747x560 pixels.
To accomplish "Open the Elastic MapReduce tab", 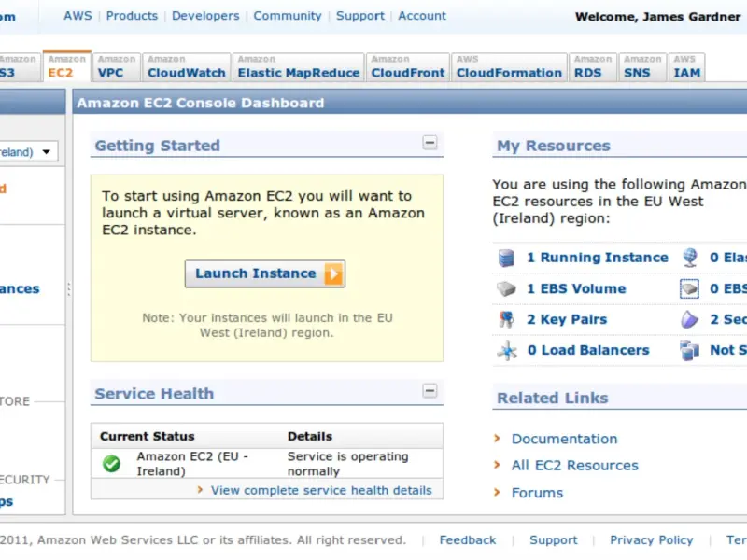I will pos(299,66).
